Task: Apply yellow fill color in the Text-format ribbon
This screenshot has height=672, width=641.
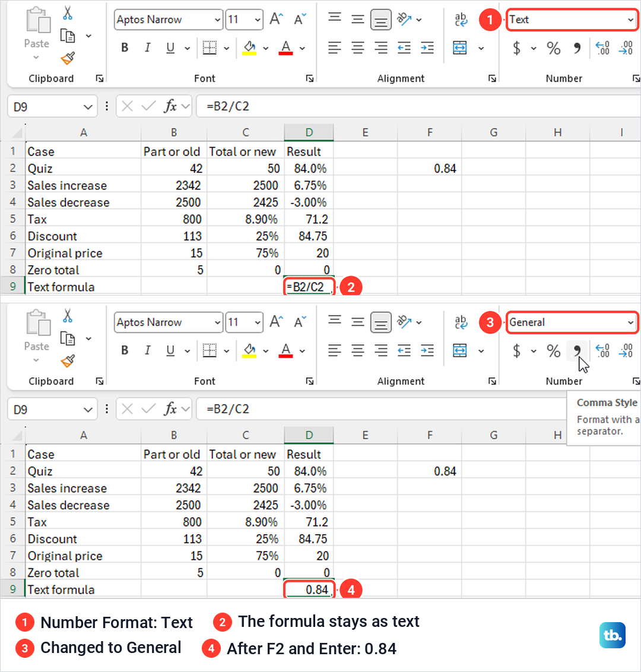Action: pos(249,47)
